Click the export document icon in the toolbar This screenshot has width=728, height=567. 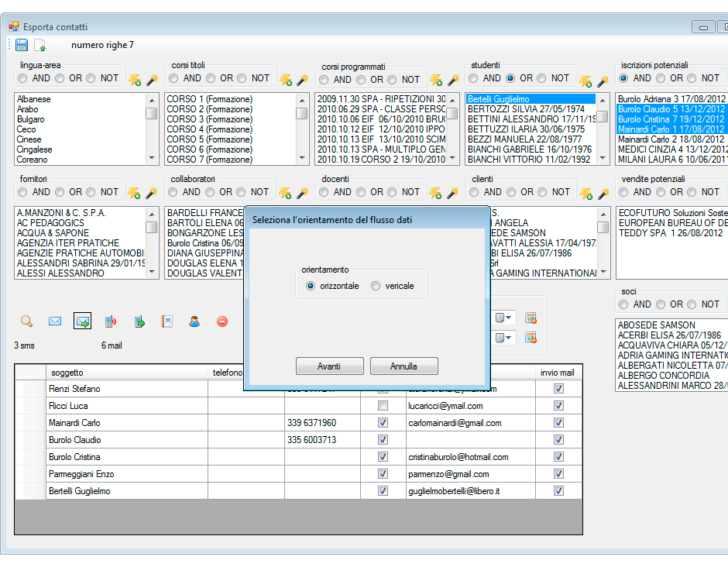point(40,45)
